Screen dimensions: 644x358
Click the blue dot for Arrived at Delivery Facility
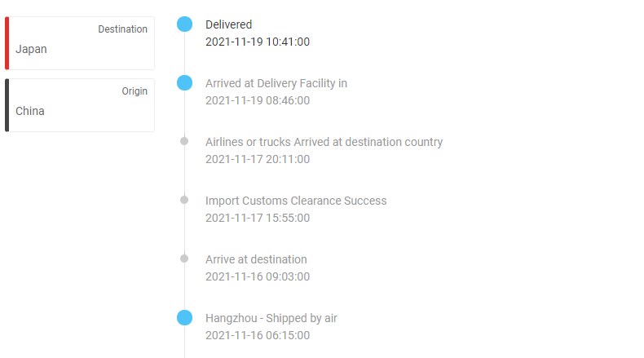pos(184,83)
